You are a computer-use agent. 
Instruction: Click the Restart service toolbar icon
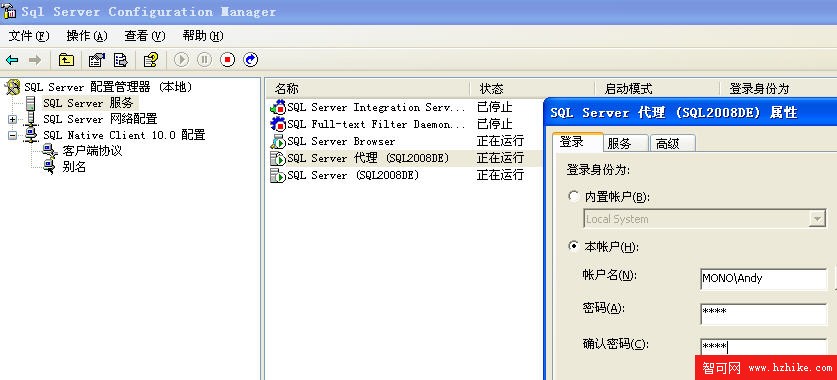click(251, 60)
